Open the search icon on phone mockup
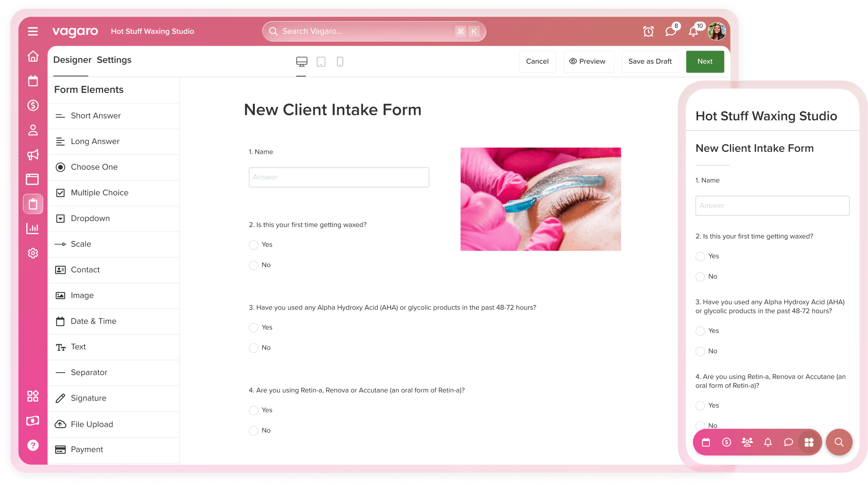The height and width of the screenshot is (485, 868). click(839, 442)
